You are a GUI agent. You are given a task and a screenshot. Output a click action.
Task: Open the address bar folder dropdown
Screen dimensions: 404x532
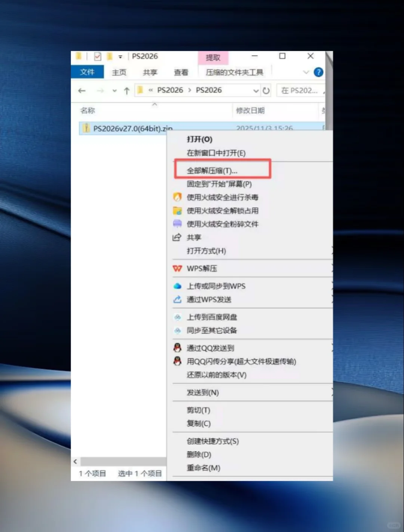click(x=256, y=90)
